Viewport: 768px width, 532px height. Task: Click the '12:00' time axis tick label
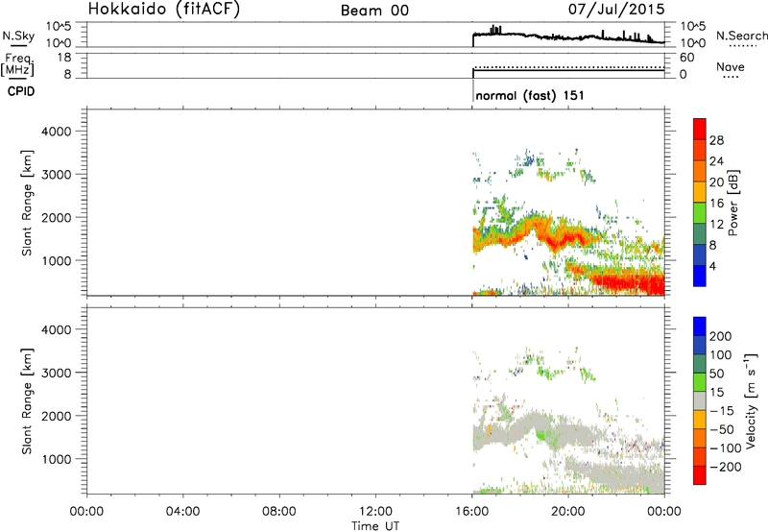coord(375,512)
